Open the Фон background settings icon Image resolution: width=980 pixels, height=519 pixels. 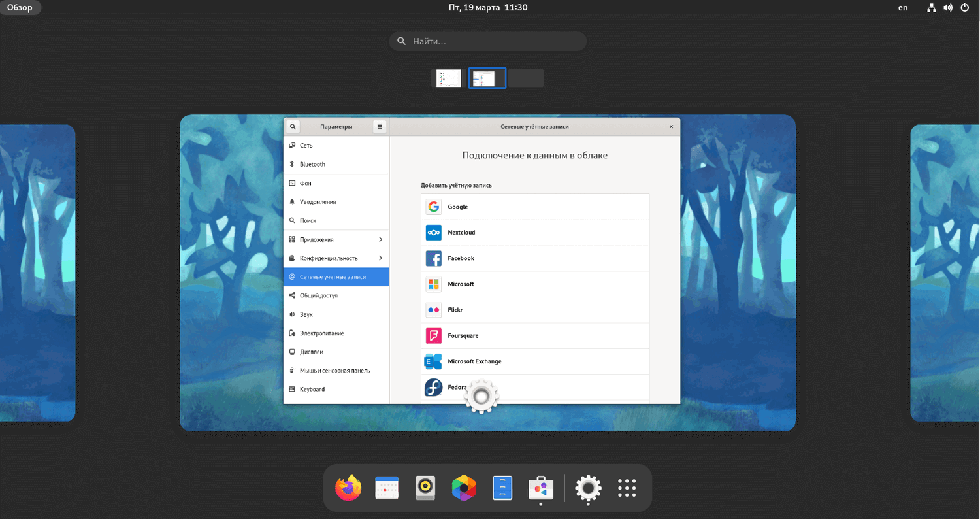click(x=292, y=183)
